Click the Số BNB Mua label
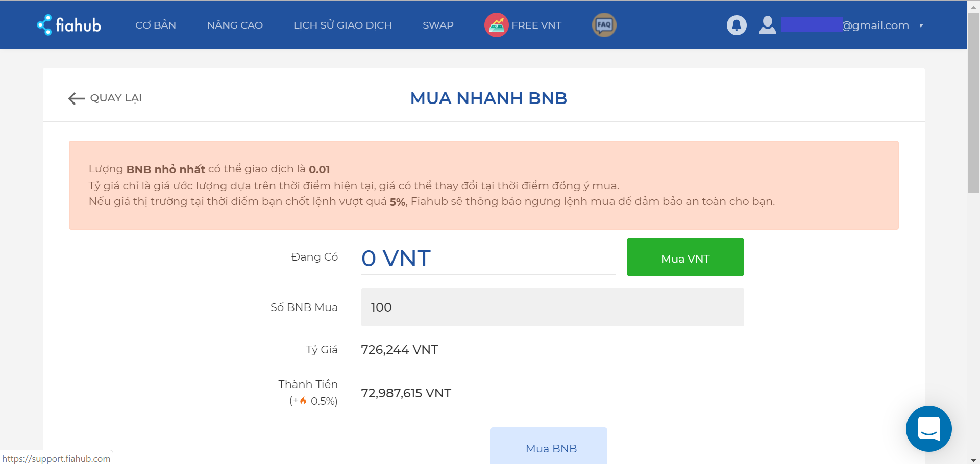980x464 pixels. click(304, 307)
